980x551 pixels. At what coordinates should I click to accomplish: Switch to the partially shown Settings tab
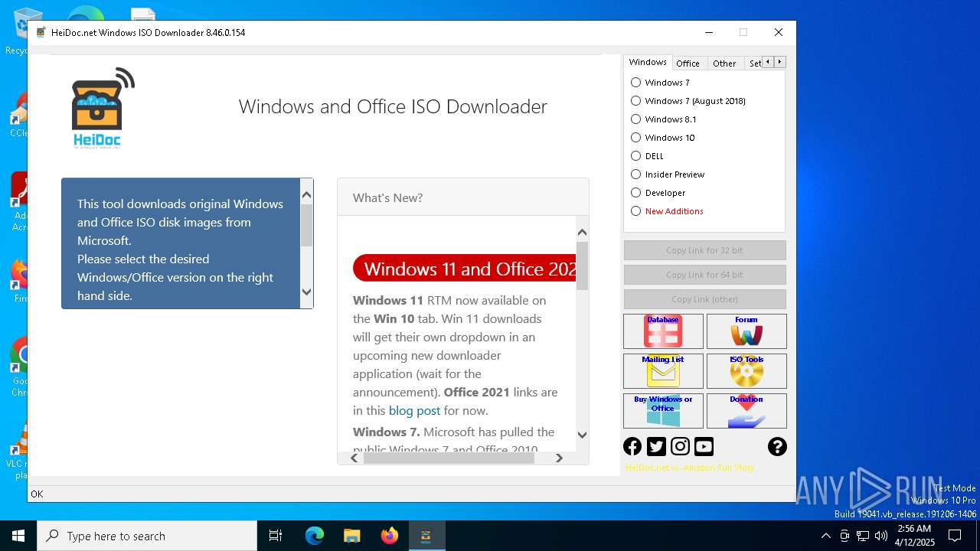[754, 64]
